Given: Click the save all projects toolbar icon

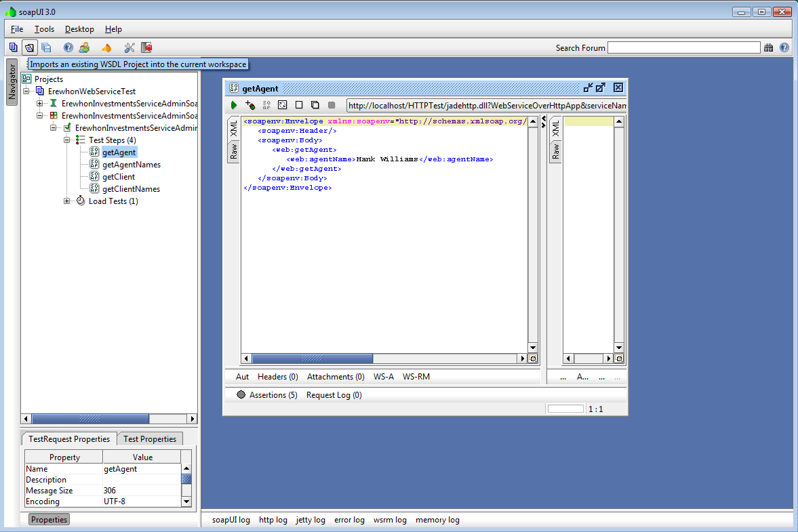Looking at the screenshot, I should click(46, 47).
